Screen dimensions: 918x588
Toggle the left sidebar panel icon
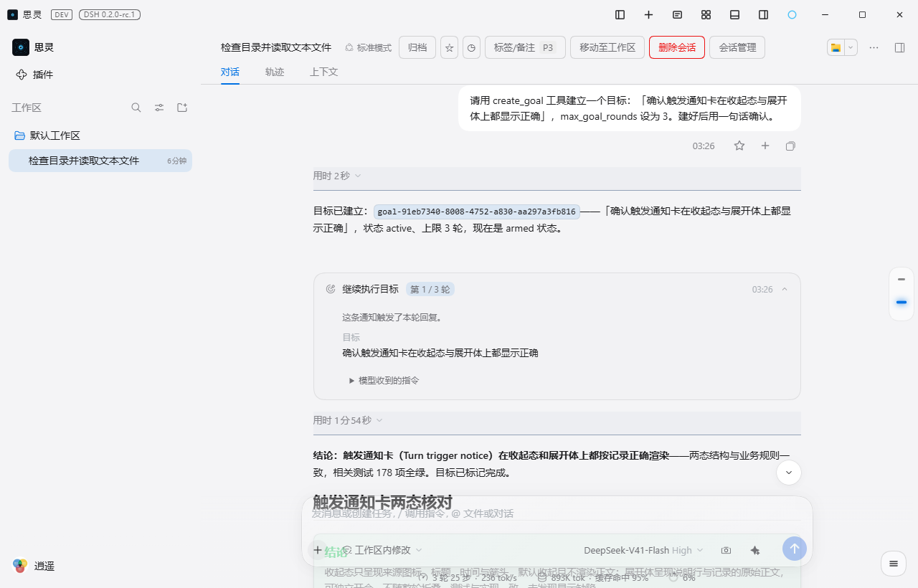(620, 14)
